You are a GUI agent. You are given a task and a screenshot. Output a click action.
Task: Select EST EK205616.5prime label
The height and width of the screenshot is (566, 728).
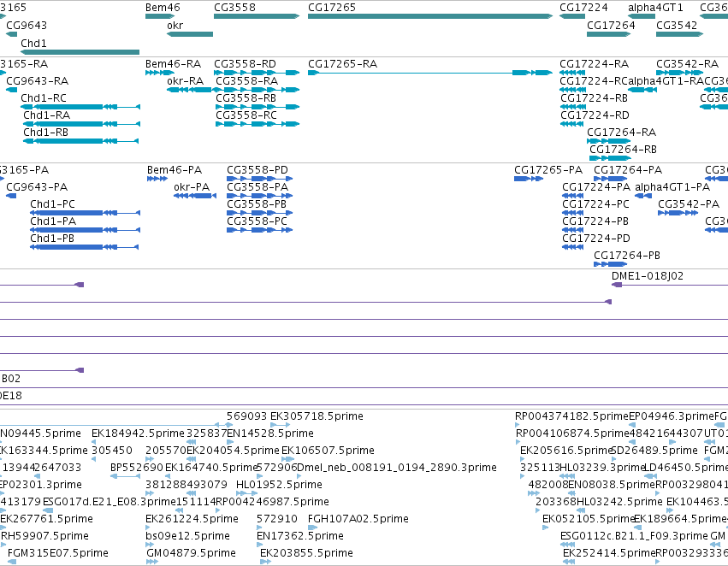[566, 451]
